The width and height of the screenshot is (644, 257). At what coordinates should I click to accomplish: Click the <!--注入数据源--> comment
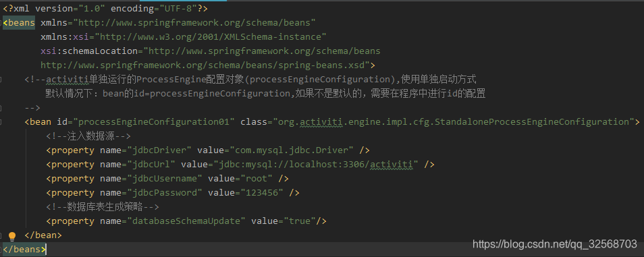pyautogui.click(x=88, y=136)
